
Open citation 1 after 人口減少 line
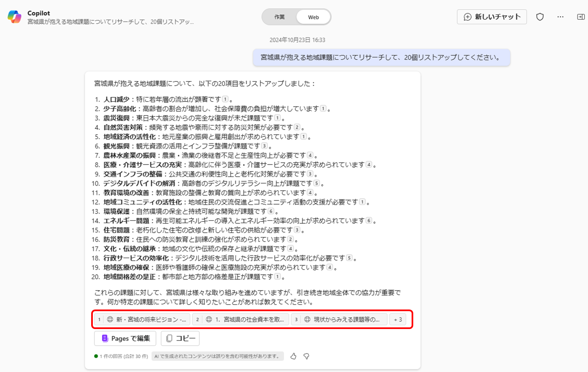225,99
